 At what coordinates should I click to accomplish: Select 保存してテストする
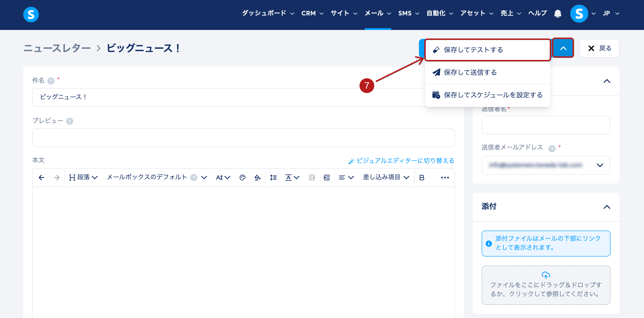coord(488,50)
